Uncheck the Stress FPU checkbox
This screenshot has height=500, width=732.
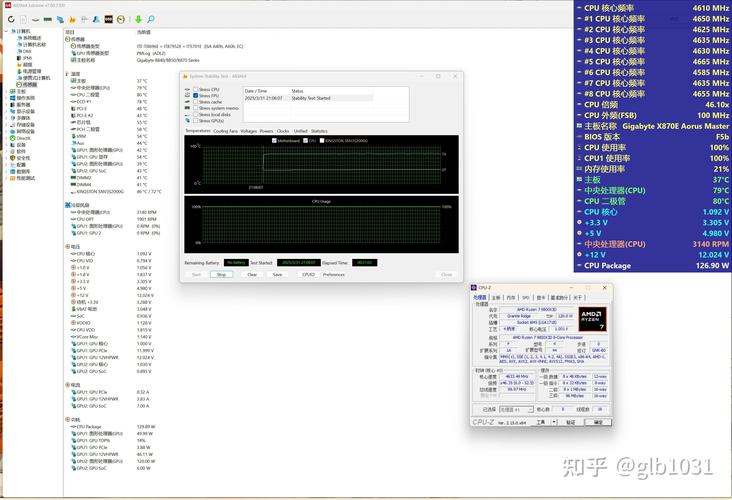(196, 95)
